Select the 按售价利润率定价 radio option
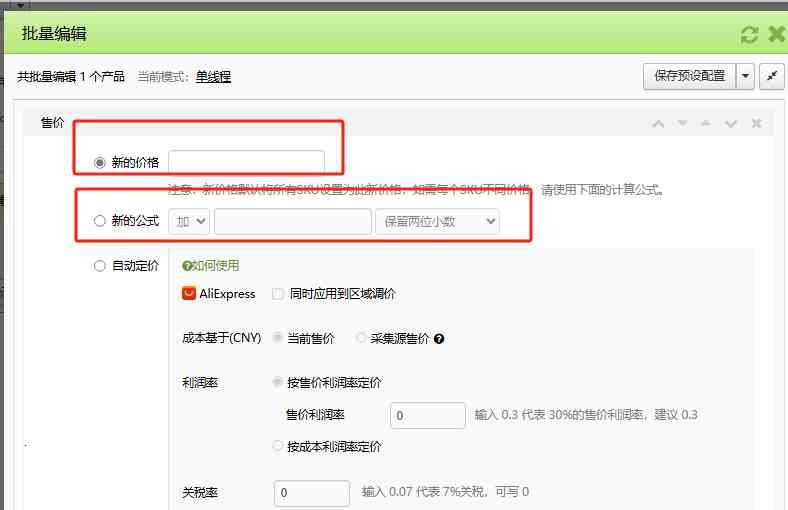This screenshot has width=788, height=510. click(277, 382)
